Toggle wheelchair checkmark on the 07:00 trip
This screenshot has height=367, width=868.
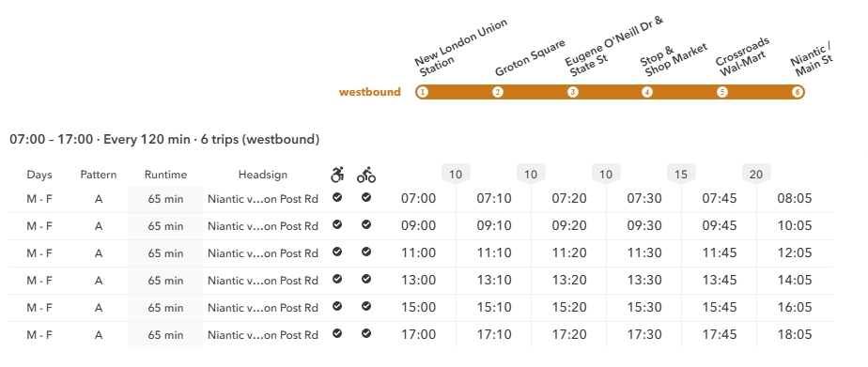pyautogui.click(x=337, y=197)
